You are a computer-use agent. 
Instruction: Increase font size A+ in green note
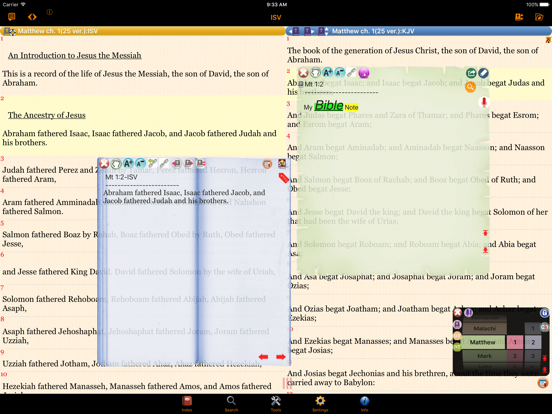click(x=327, y=73)
